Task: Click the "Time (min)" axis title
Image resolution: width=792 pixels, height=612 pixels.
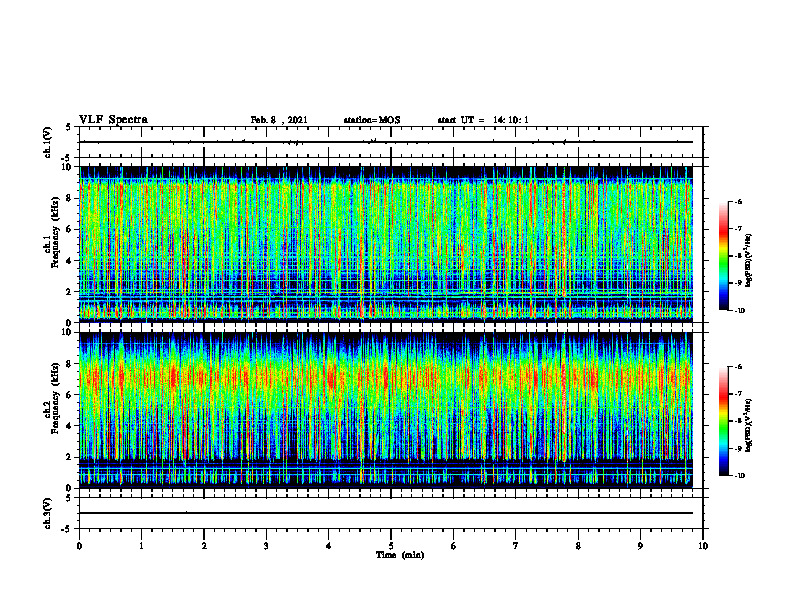Action: [x=400, y=555]
